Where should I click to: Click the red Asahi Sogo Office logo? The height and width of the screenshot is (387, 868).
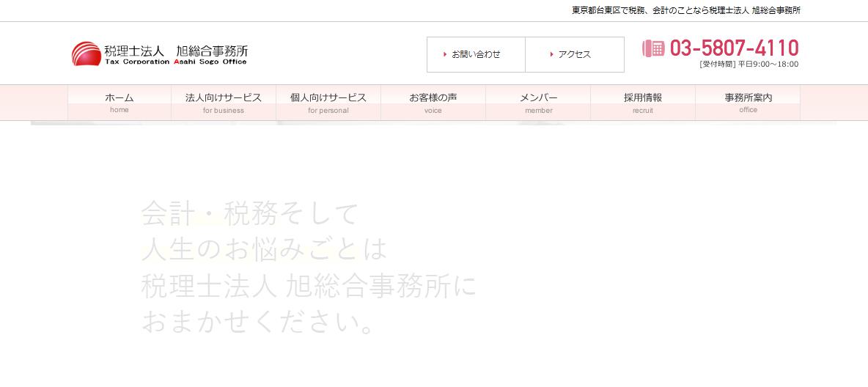pyautogui.click(x=86, y=54)
